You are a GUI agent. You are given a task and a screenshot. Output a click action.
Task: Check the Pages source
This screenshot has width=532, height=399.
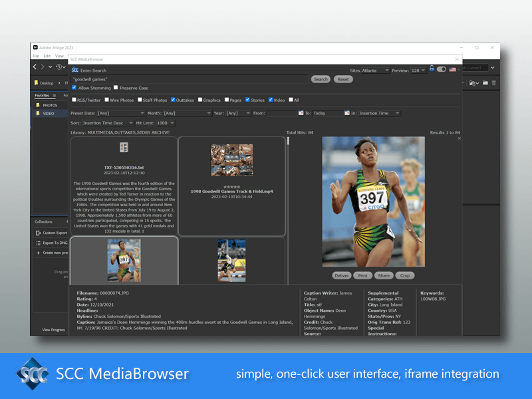pos(227,100)
